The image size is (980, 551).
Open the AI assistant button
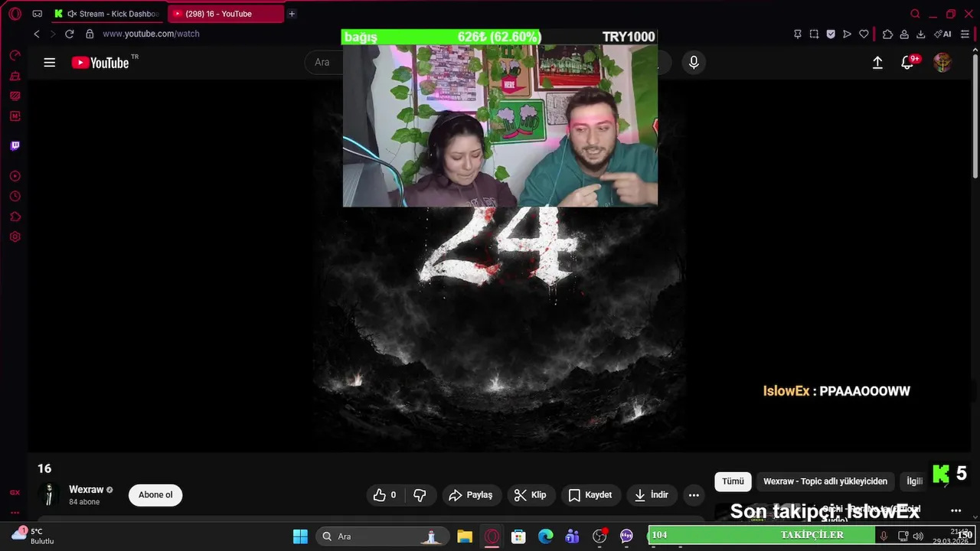(942, 34)
